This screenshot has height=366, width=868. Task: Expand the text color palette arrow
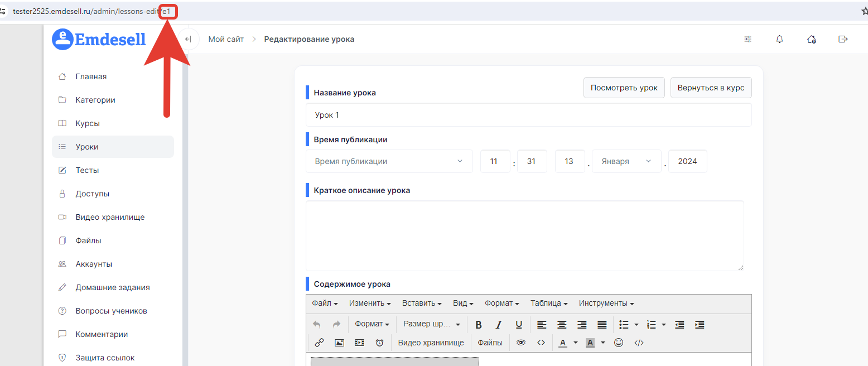[576, 343]
